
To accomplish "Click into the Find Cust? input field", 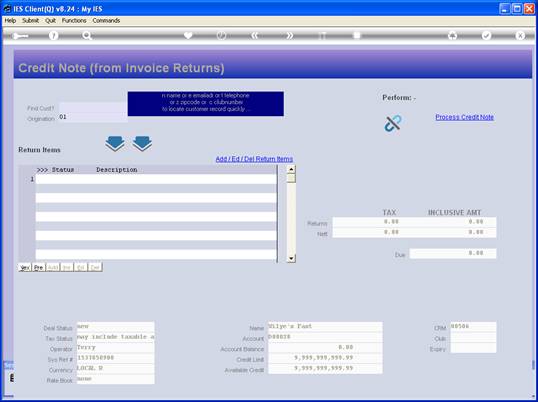I will (x=93, y=108).
